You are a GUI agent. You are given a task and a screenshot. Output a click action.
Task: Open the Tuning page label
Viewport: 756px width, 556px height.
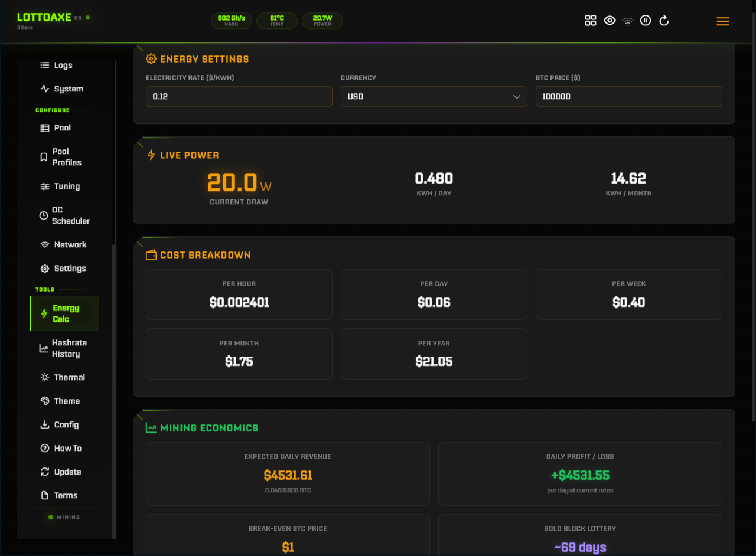pos(67,187)
